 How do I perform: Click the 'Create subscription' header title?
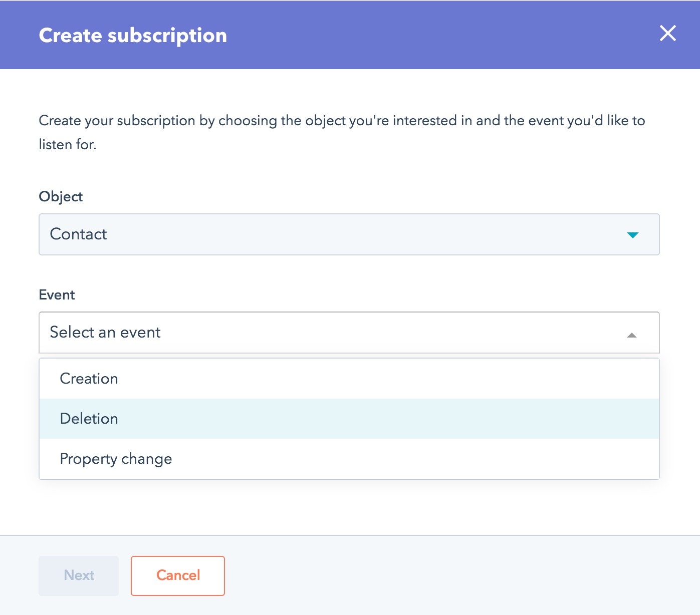point(133,35)
